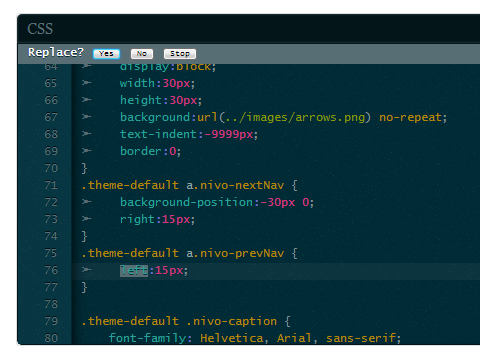This screenshot has width=480, height=360.
Task: Click the 'a.nivo-nextNav' selector
Action: point(235,185)
